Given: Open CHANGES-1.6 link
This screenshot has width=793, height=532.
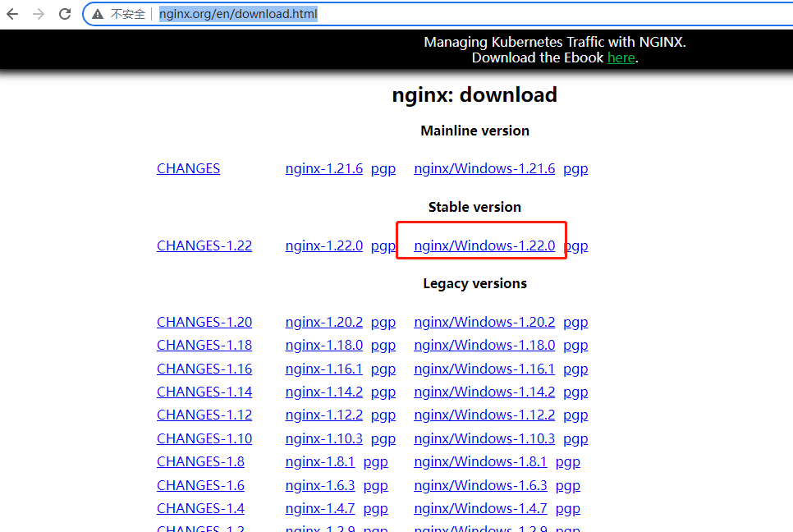Looking at the screenshot, I should click(200, 485).
